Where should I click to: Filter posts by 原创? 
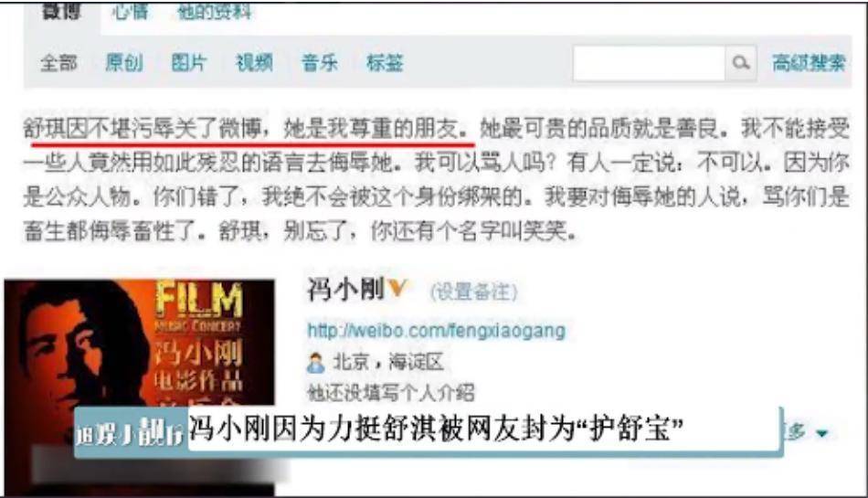point(124,63)
